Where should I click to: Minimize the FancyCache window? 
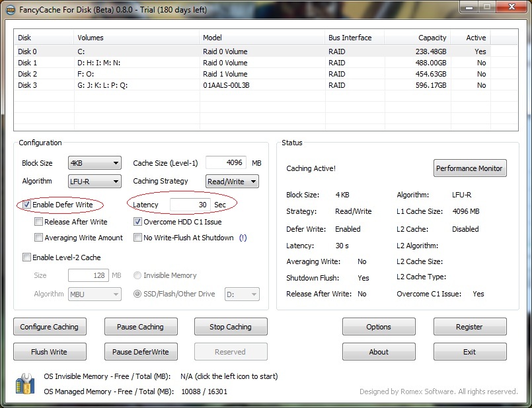pos(470,7)
